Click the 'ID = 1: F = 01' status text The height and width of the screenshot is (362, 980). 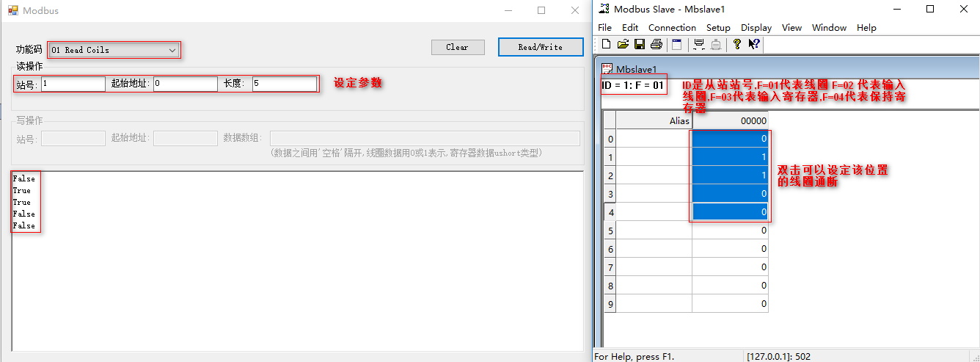point(633,85)
